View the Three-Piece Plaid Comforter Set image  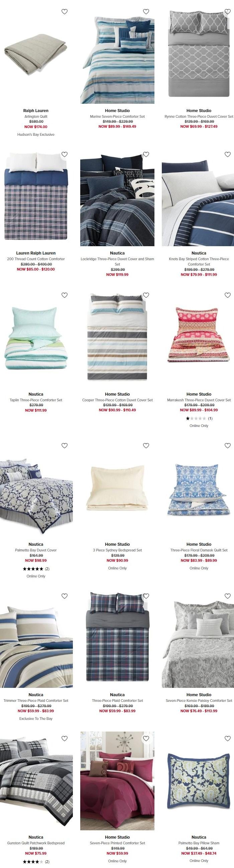[x=117, y=639]
